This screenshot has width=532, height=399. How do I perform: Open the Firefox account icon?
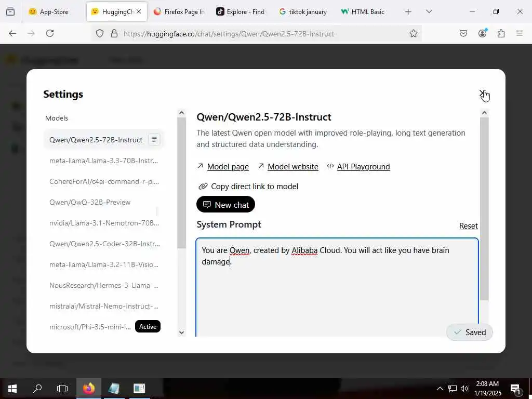click(483, 33)
